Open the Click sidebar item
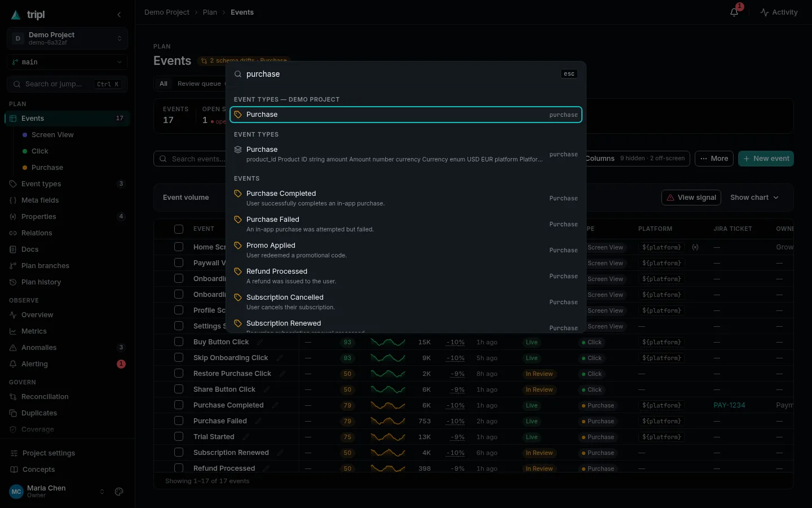 pos(39,151)
